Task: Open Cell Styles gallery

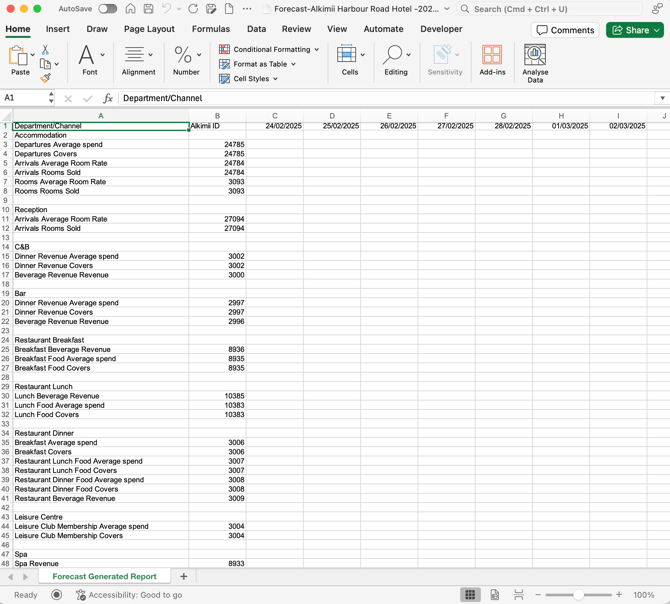Action: coord(248,79)
